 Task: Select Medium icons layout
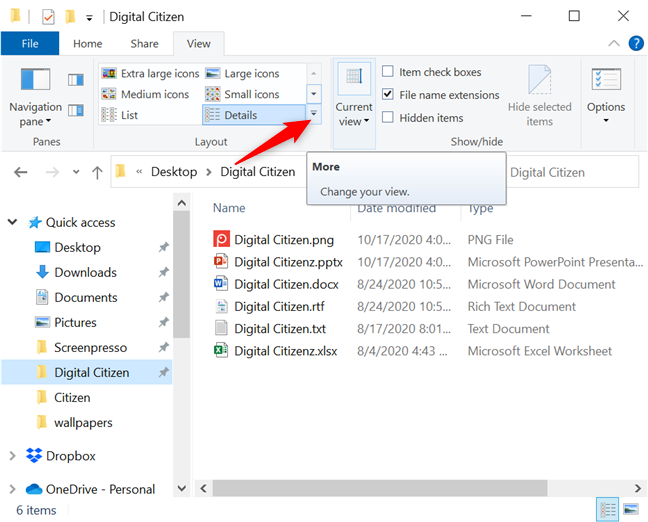click(x=145, y=94)
